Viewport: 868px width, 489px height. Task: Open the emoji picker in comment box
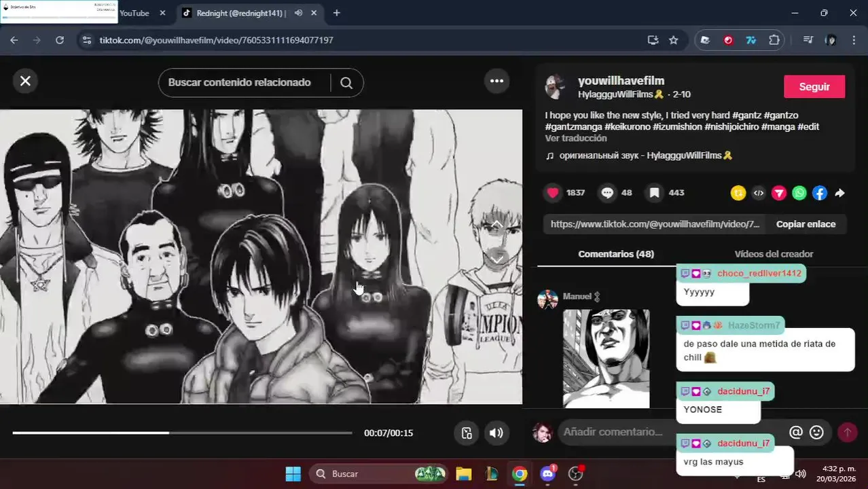(816, 432)
